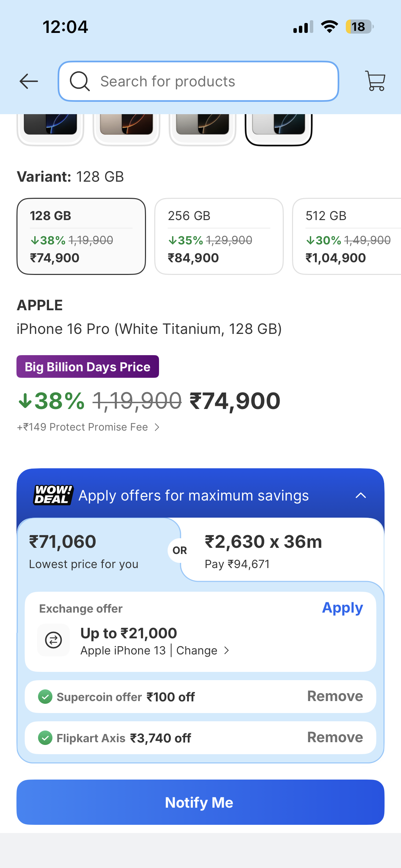Tap the WOW! DEAL badge icon

(x=53, y=495)
